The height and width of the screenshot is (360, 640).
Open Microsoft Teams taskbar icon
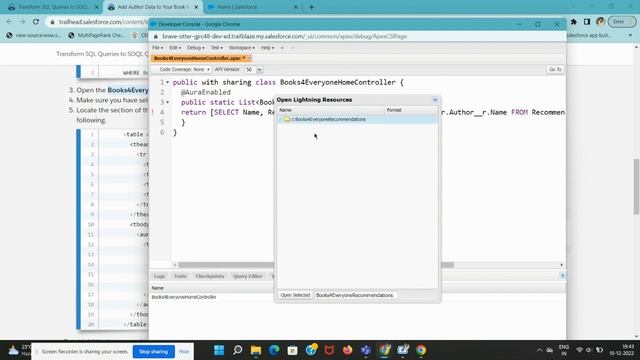point(366,350)
